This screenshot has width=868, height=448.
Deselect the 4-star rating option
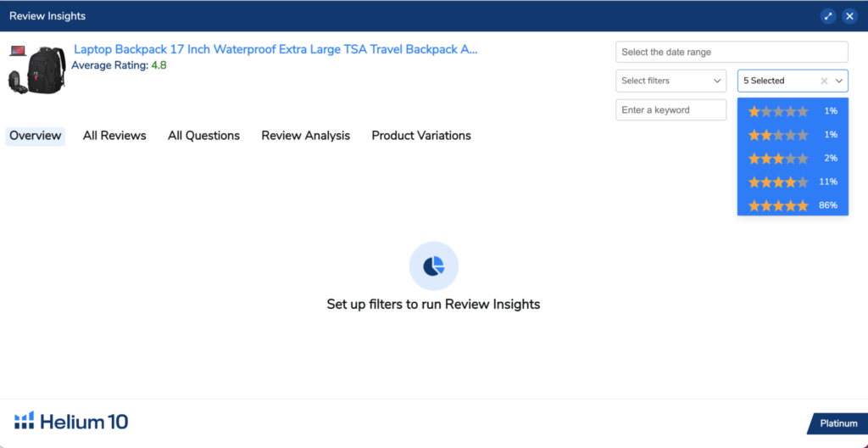pos(793,182)
